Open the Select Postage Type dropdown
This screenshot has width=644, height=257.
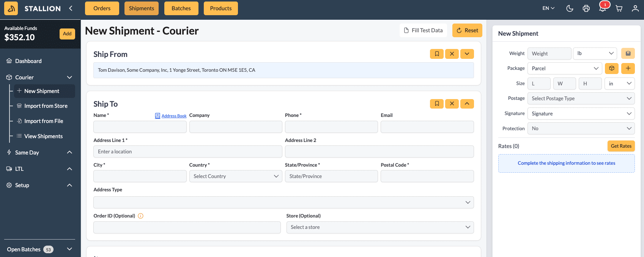pos(581,98)
